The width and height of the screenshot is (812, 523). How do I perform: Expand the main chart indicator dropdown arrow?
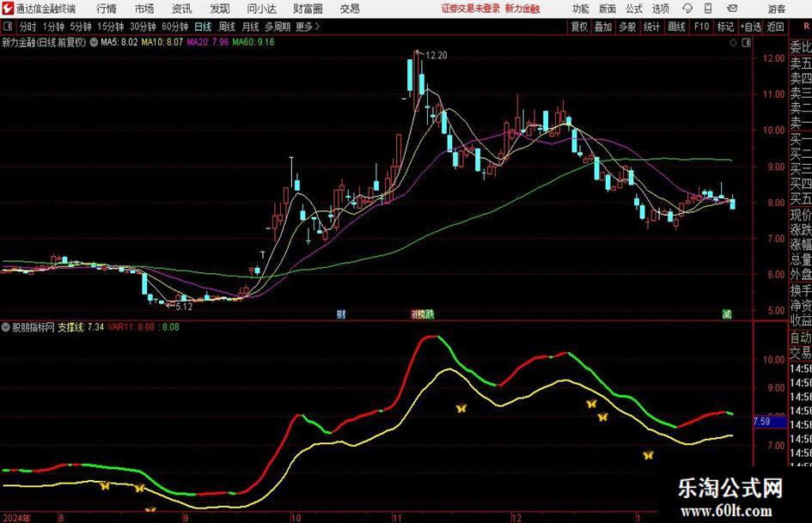tap(94, 42)
